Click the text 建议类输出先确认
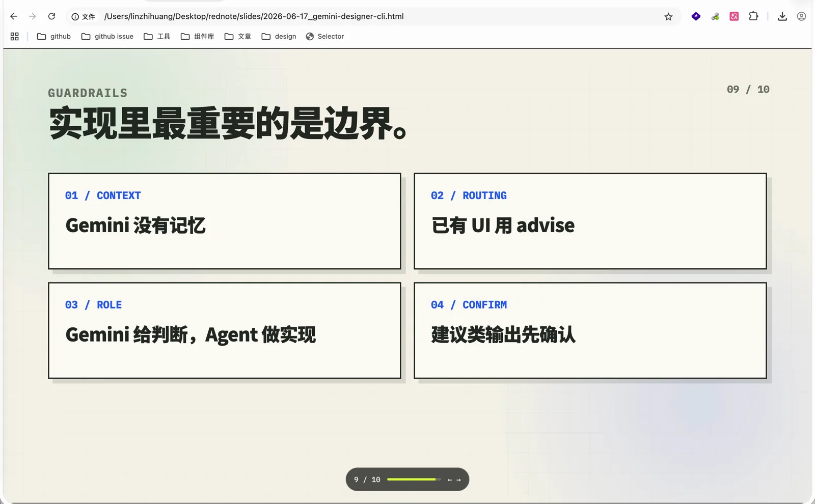The width and height of the screenshot is (815, 504). click(503, 335)
